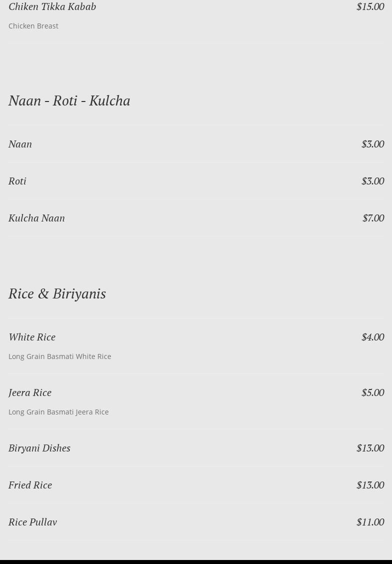
Task: Open the Biryani Dishes menu item
Action: pyautogui.click(x=39, y=448)
